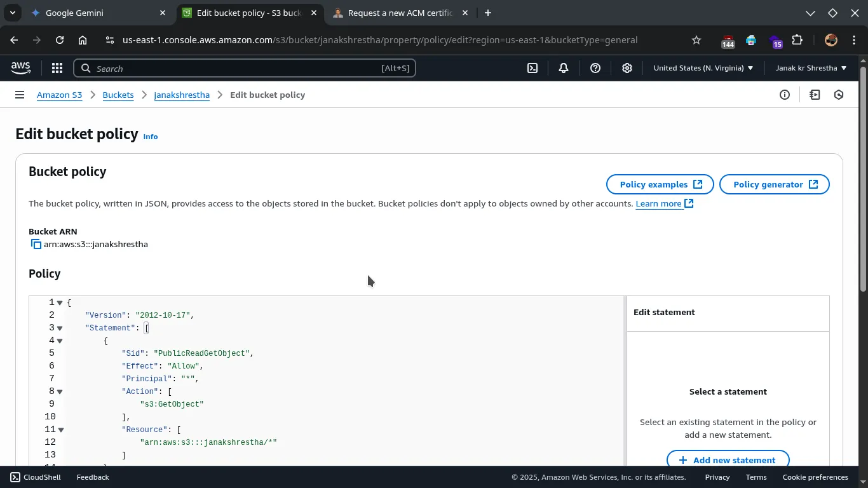
Task: Collapse the Action array on line 8
Action: 60,392
